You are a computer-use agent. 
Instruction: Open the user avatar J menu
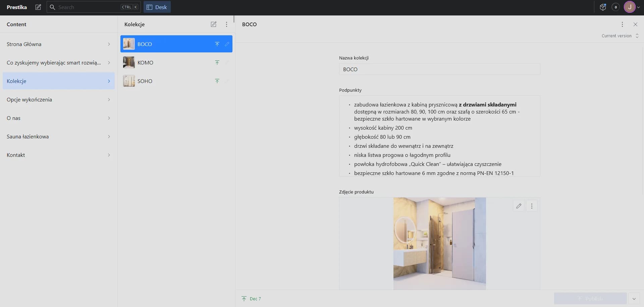[632, 7]
